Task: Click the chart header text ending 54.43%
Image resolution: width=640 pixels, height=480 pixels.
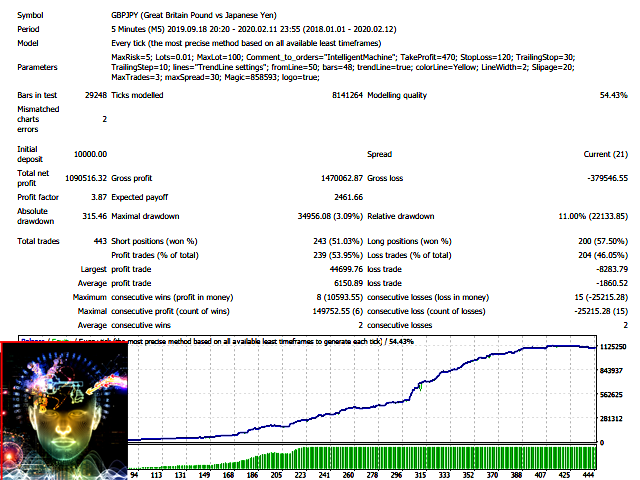Action: pos(271,342)
